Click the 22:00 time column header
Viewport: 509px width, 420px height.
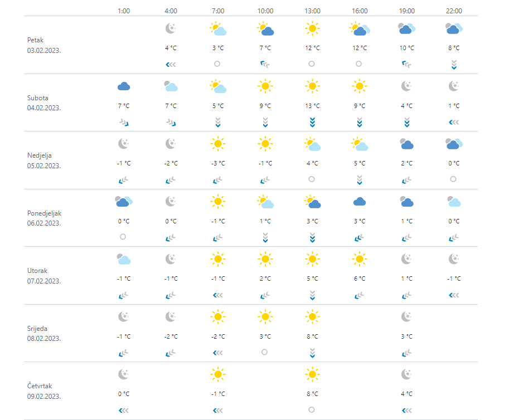453,11
